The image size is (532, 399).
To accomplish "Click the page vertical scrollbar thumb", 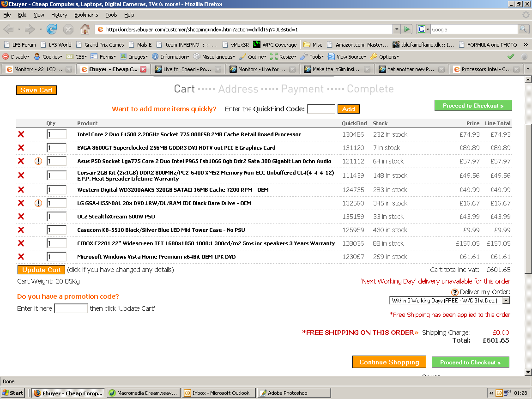I will point(528,199).
